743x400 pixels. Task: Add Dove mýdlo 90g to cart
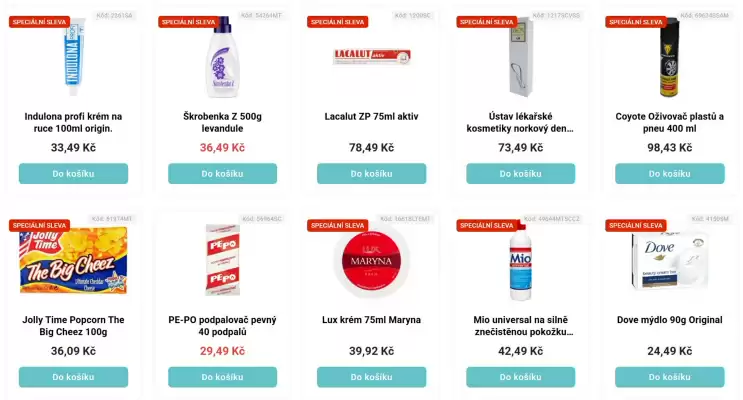[x=669, y=377]
